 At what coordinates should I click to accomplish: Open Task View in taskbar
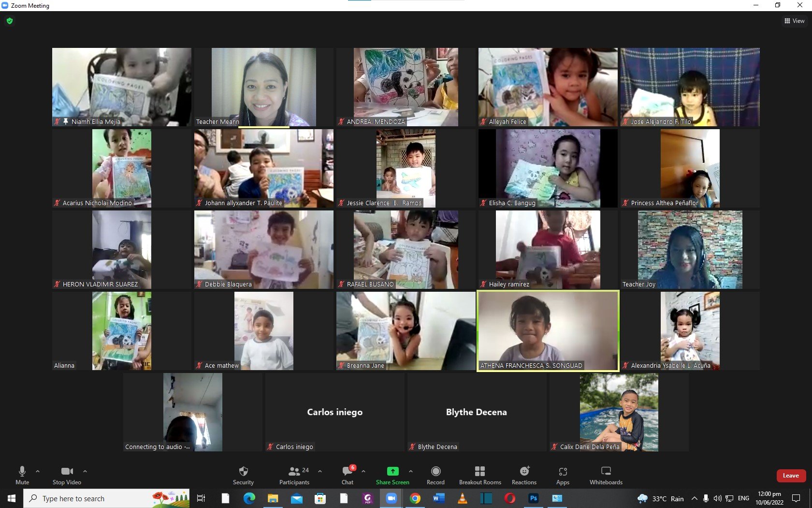[x=202, y=498]
